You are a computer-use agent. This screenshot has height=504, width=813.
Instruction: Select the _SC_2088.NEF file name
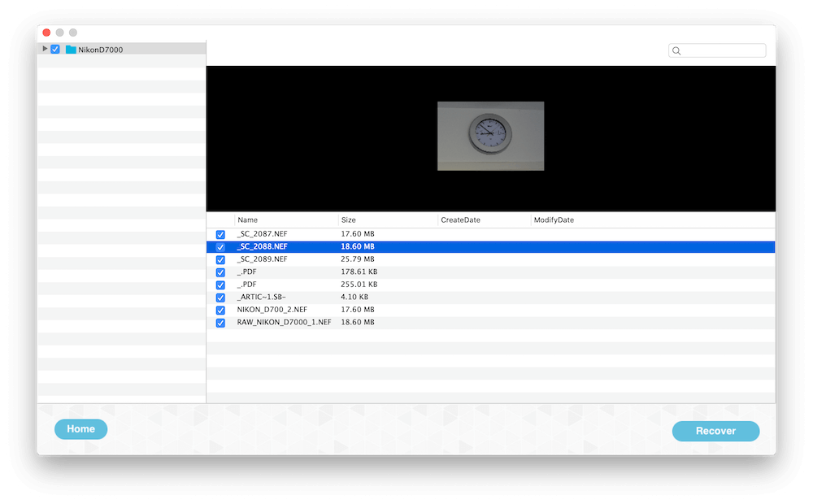(x=262, y=246)
